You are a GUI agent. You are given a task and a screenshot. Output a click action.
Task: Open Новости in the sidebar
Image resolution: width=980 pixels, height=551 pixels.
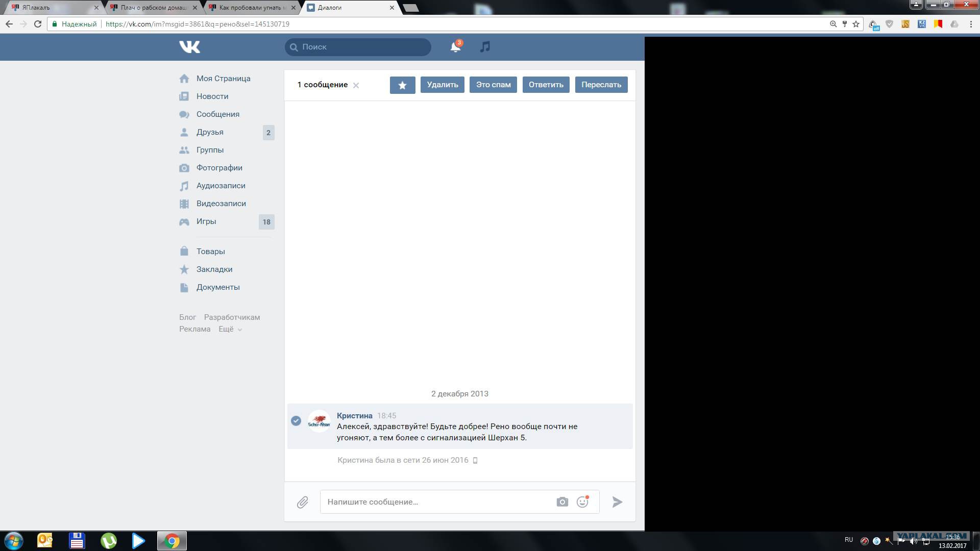[212, 96]
